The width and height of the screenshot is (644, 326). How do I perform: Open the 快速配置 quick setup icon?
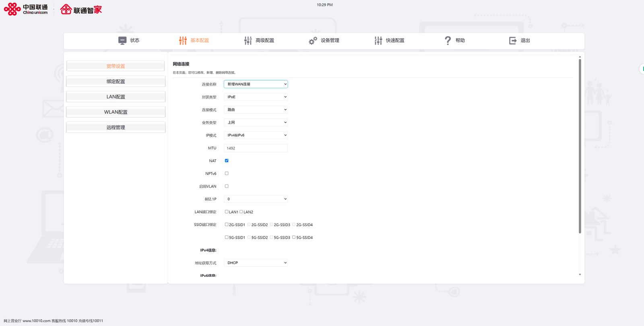pos(378,40)
